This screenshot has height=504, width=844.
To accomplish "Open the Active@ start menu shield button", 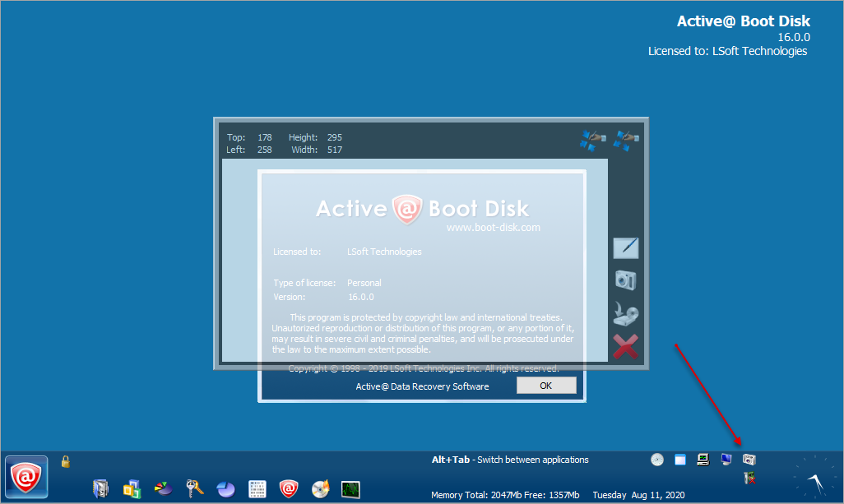I will pos(26,477).
